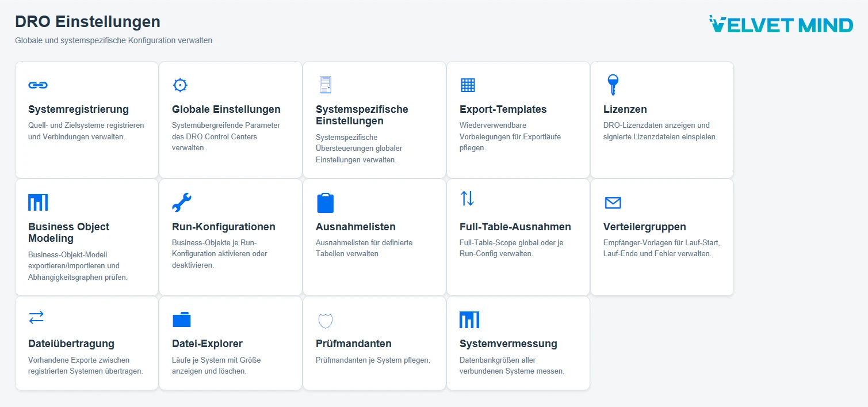Viewport: 868px width, 407px height.
Task: Open the Dateiübertragung title
Action: pos(71,344)
